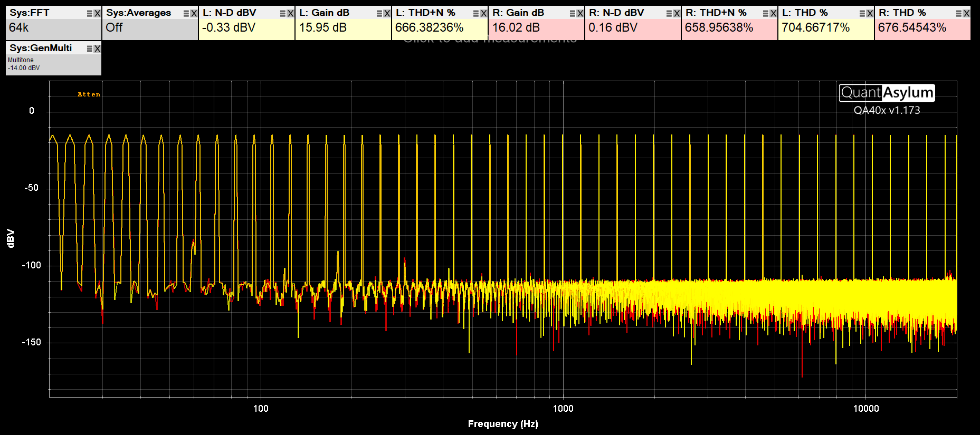Open the Sys:Averages tile menu icon

(186, 14)
